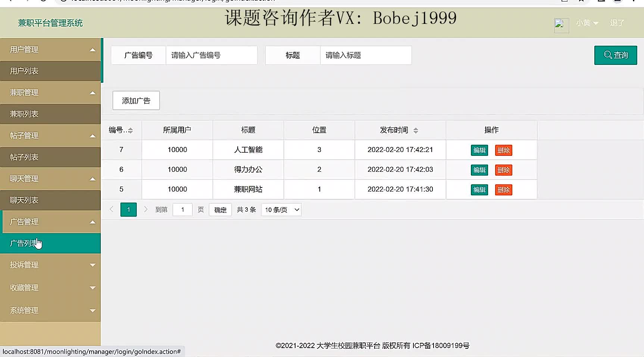This screenshot has width=644, height=357.
Task: Click timestamp 2022-02-20 17:42:21
Action: click(x=400, y=150)
